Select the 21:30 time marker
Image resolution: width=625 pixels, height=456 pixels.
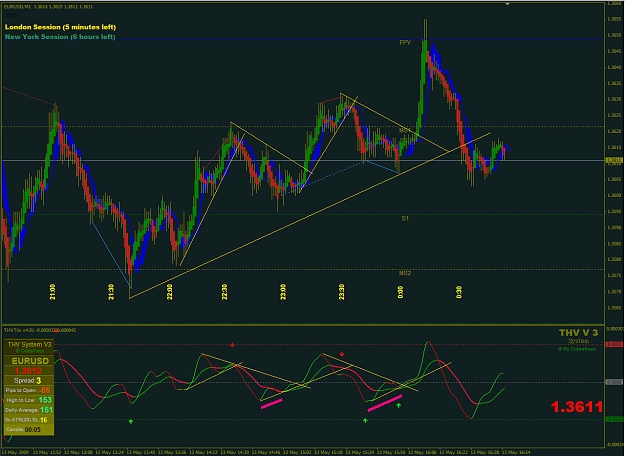(x=111, y=292)
